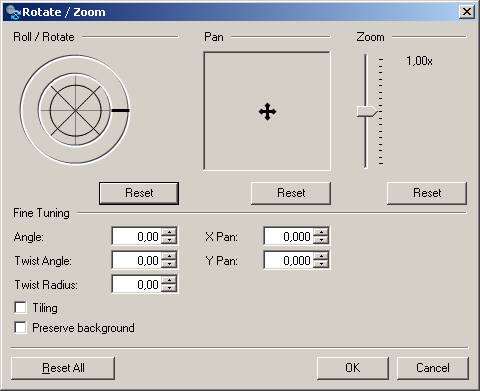Click the Roll / Rotate dial control
Screen dimensions: 480x391
pos(75,110)
